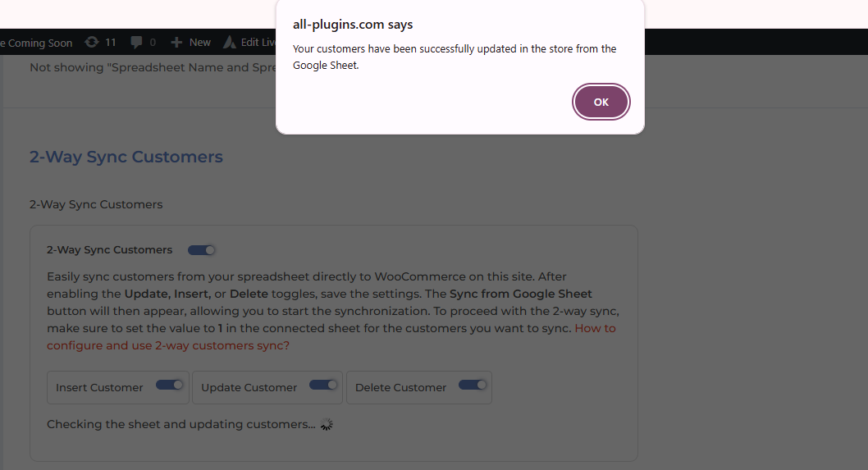This screenshot has width=868, height=470.
Task: Click the Checking the sheet status text
Action: [180, 424]
